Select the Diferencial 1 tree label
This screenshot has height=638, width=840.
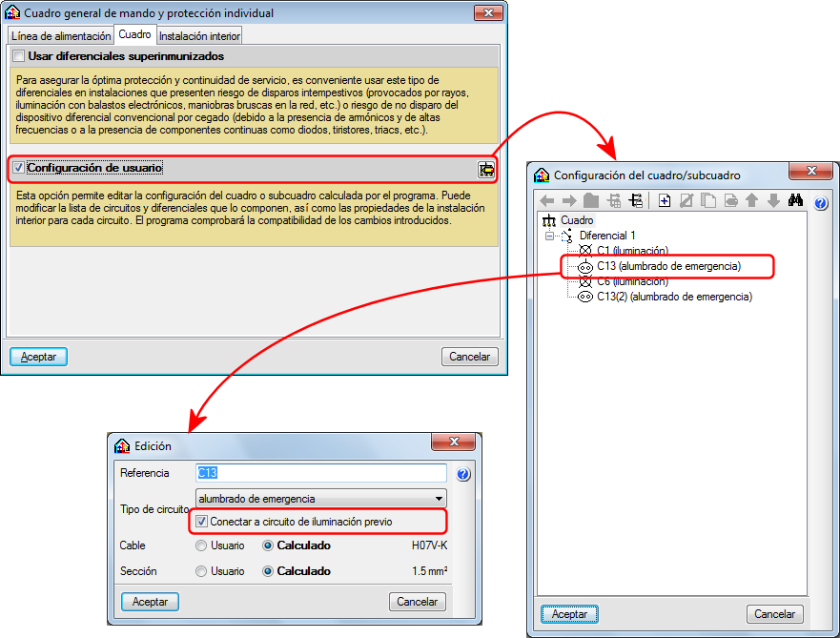(607, 236)
